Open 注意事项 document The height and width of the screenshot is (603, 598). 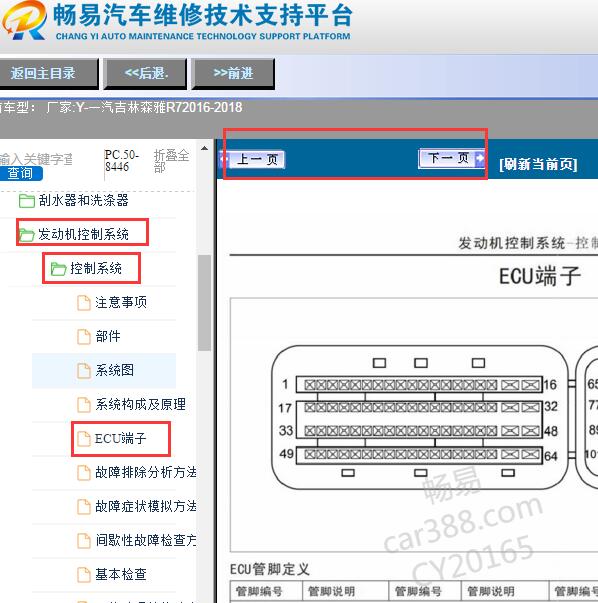point(121,302)
